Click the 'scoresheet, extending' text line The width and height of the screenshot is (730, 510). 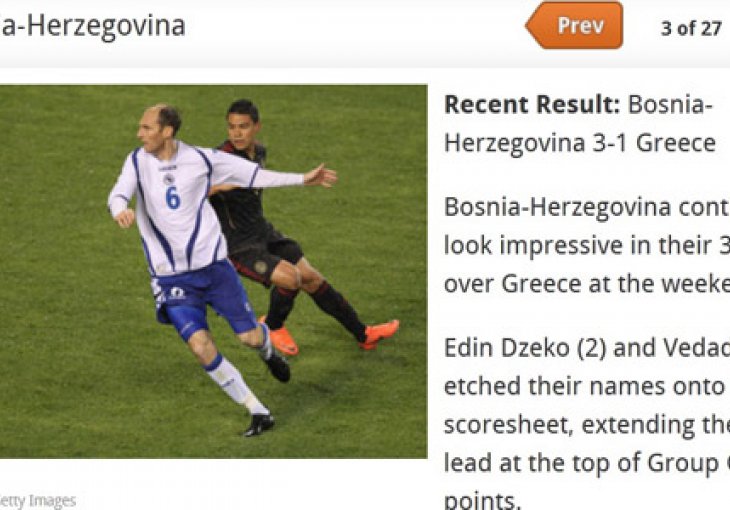tap(587, 425)
